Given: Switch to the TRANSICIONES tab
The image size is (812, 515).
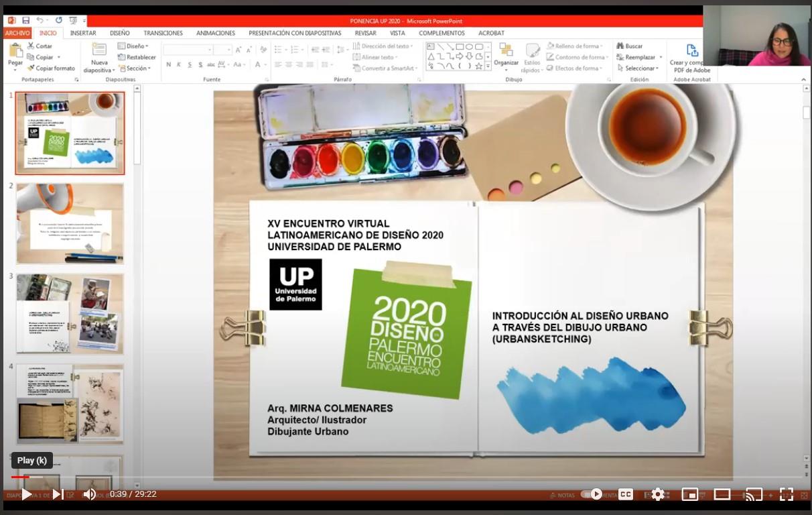Looking at the screenshot, I should tap(163, 33).
